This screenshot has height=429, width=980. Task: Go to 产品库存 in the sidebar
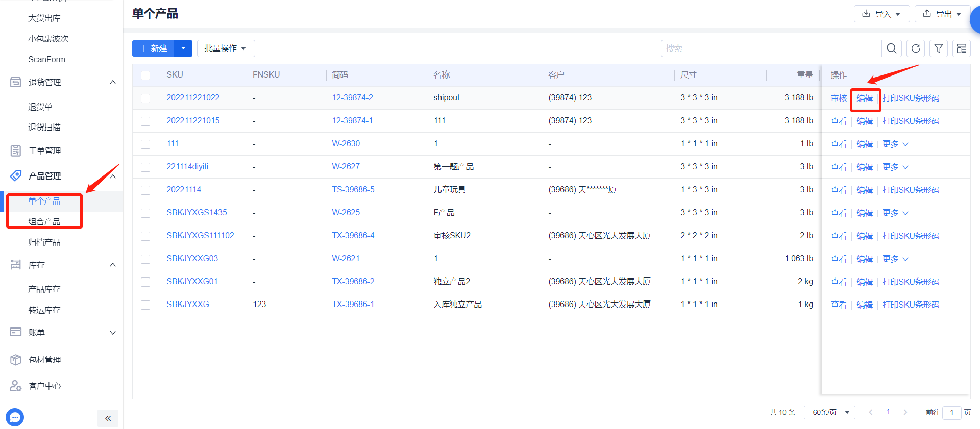pos(44,289)
